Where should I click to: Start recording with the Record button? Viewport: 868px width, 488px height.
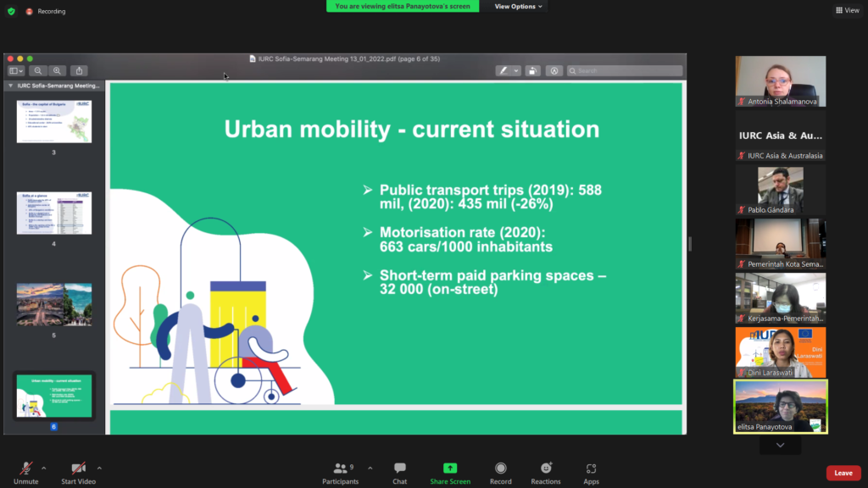[500, 469]
